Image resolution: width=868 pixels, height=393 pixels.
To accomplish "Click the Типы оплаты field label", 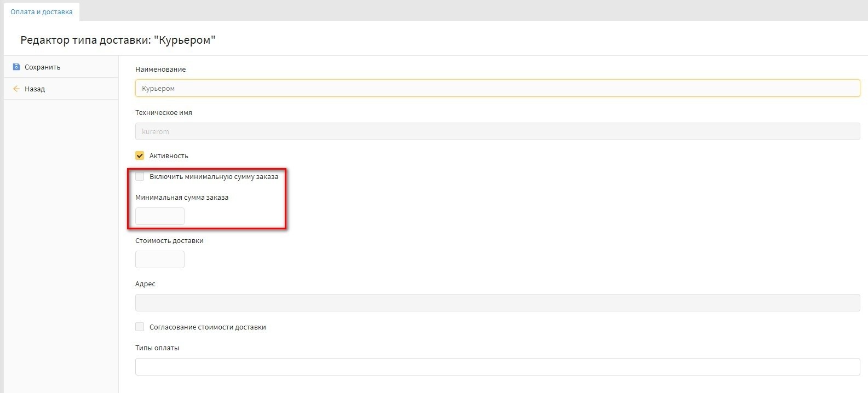I will [157, 348].
